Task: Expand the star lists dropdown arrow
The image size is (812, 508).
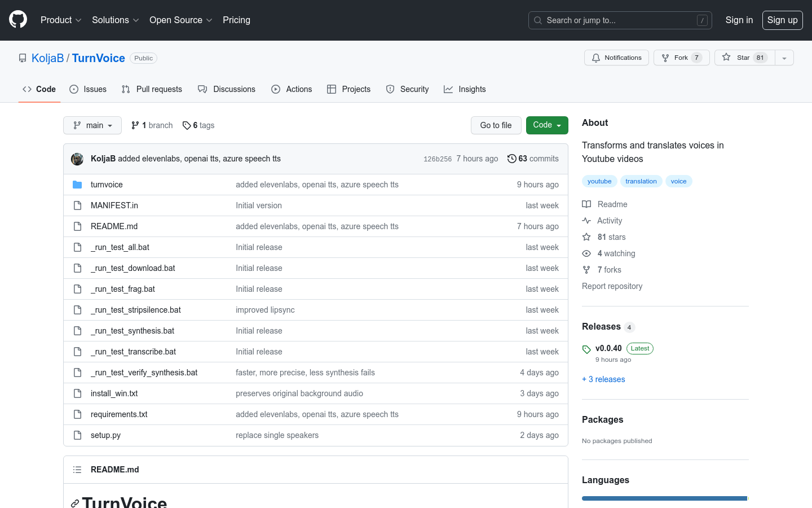Action: click(x=784, y=58)
